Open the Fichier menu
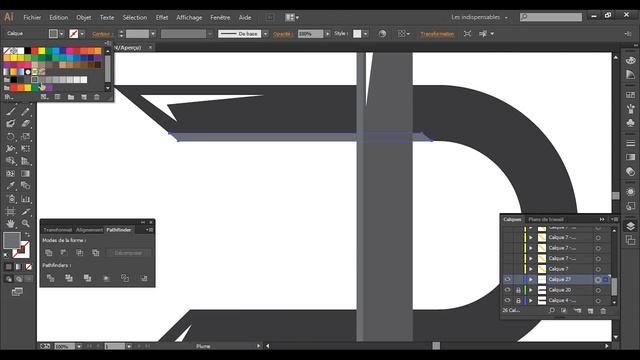Screen dimensions: 640x360 [32, 18]
